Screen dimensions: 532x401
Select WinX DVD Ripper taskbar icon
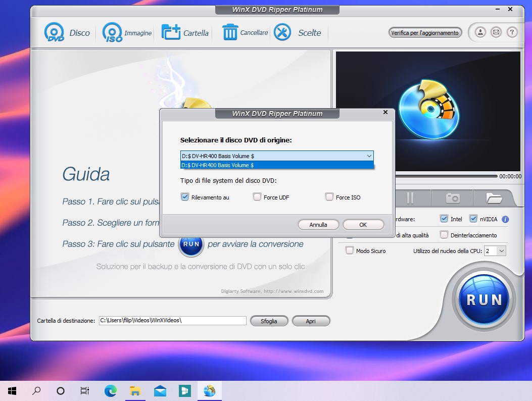coord(209,391)
